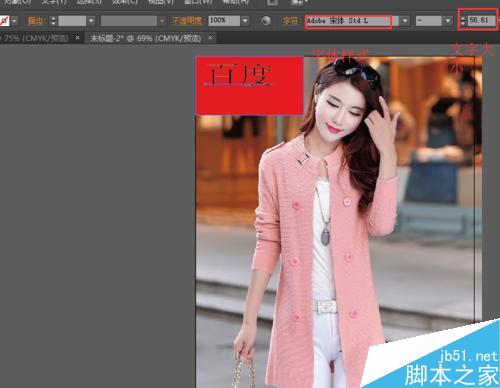Viewport: 500px width, 388px height.
Task: Open the 文字(T) menu
Action: pos(54,2)
